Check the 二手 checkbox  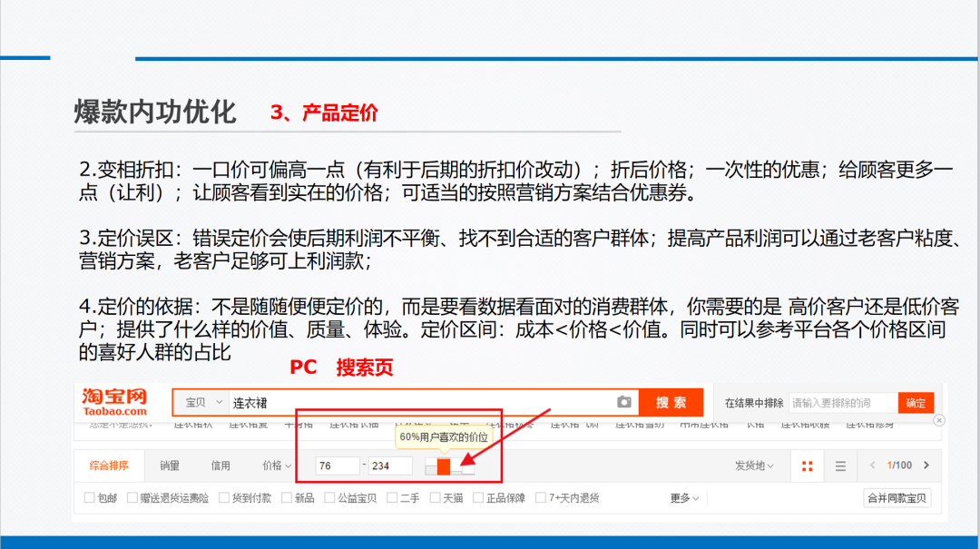pyautogui.click(x=392, y=497)
